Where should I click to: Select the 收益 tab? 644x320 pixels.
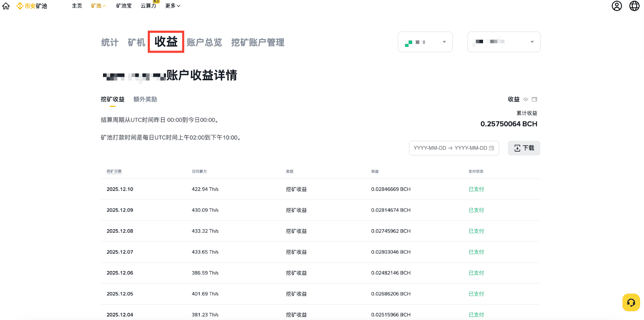click(166, 42)
